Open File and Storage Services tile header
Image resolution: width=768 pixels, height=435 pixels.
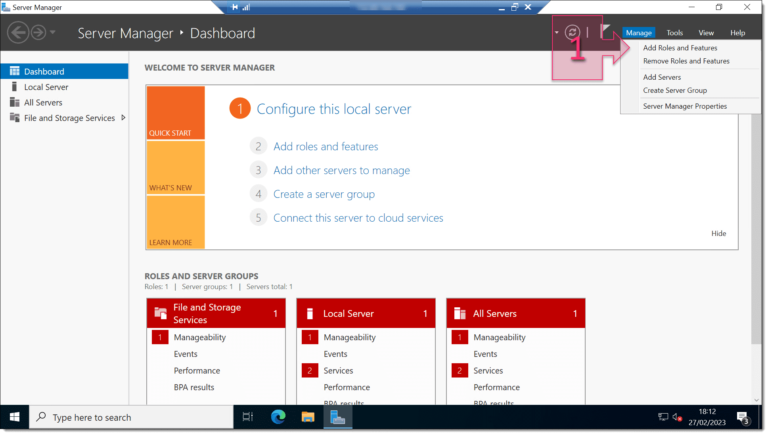216,314
